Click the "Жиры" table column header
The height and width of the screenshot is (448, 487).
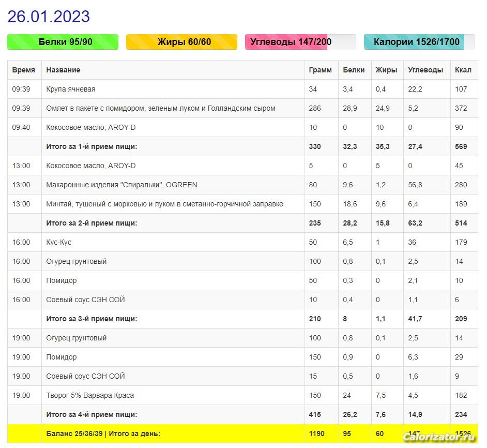pyautogui.click(x=386, y=70)
